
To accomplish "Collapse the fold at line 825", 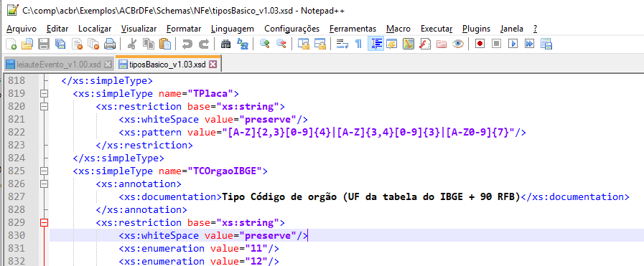I will [x=44, y=171].
